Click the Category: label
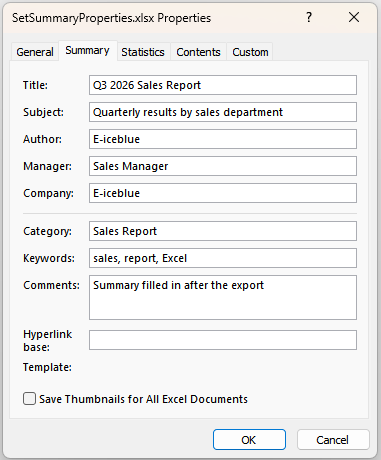Screen dimensions: 381x460 click(47, 231)
